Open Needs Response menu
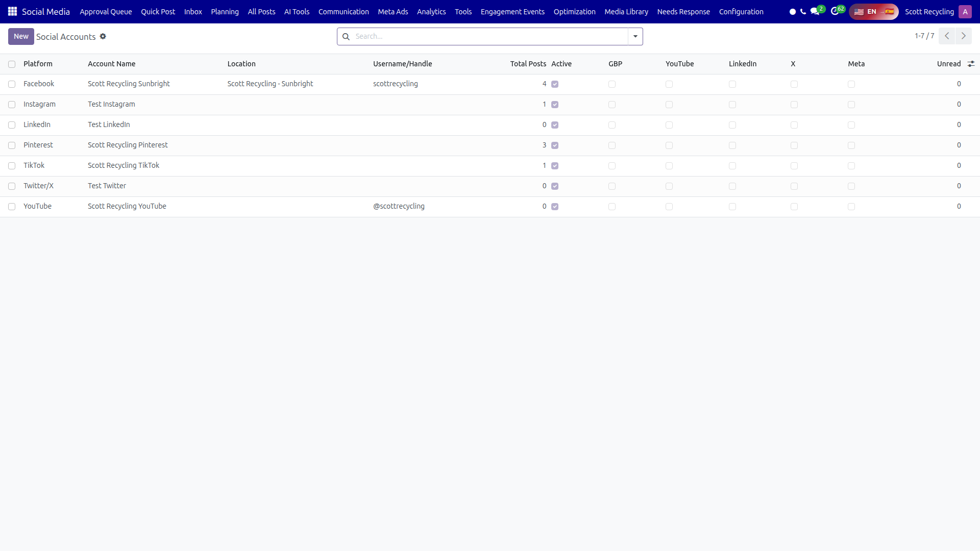Image resolution: width=980 pixels, height=551 pixels. (683, 12)
